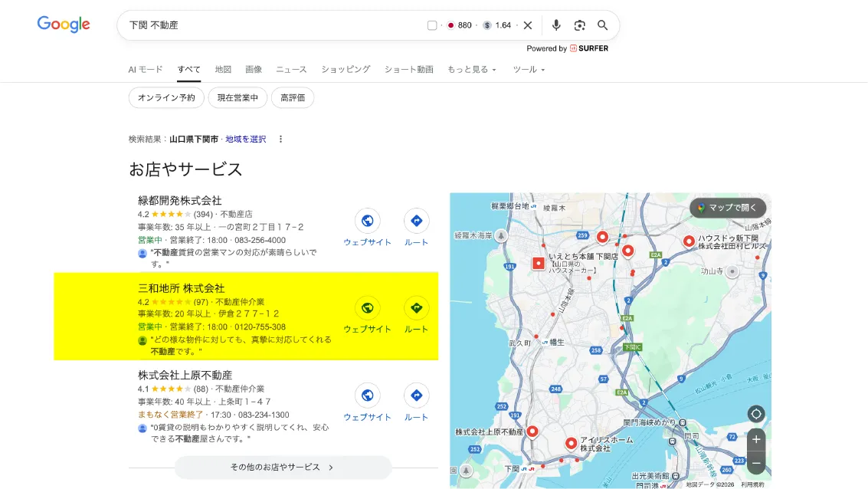Click the Google logo
868x489 pixels.
pyautogui.click(x=63, y=25)
